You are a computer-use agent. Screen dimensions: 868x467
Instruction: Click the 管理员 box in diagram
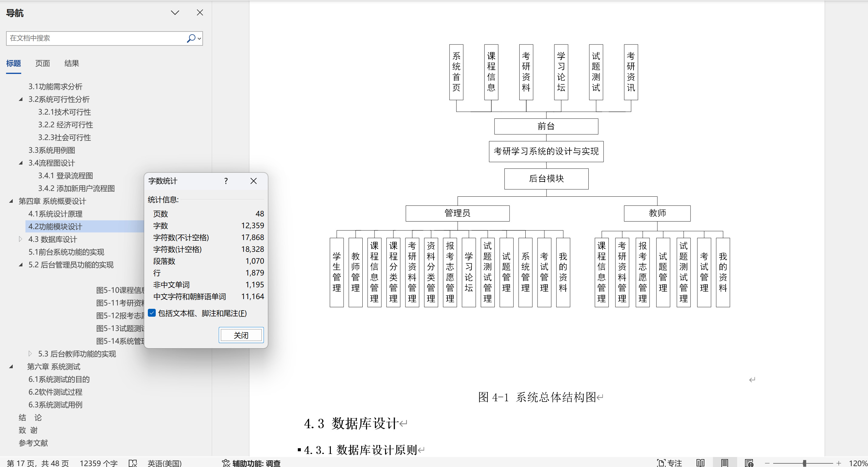pyautogui.click(x=457, y=213)
